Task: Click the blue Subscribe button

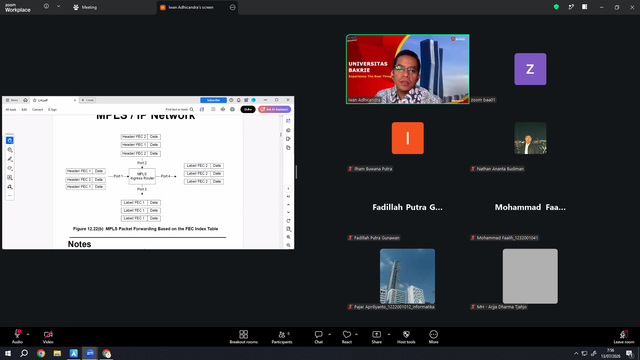Action: pyautogui.click(x=213, y=100)
